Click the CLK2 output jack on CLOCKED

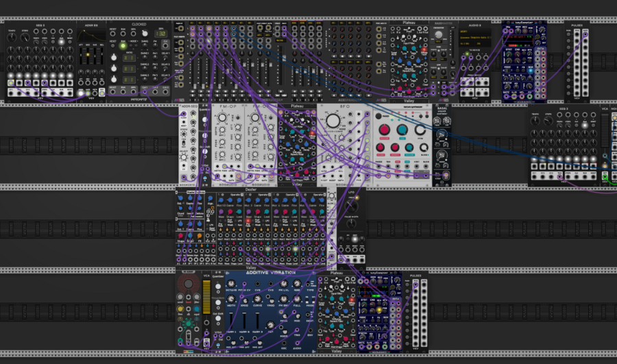pyautogui.click(x=155, y=92)
